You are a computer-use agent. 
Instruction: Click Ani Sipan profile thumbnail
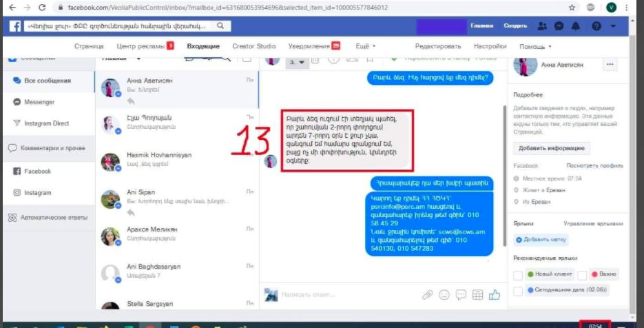(x=110, y=199)
